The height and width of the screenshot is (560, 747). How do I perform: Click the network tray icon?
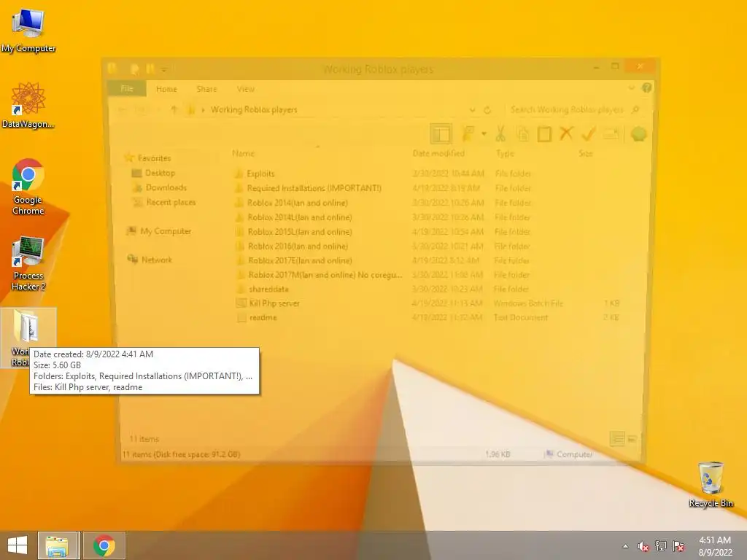[x=661, y=546]
